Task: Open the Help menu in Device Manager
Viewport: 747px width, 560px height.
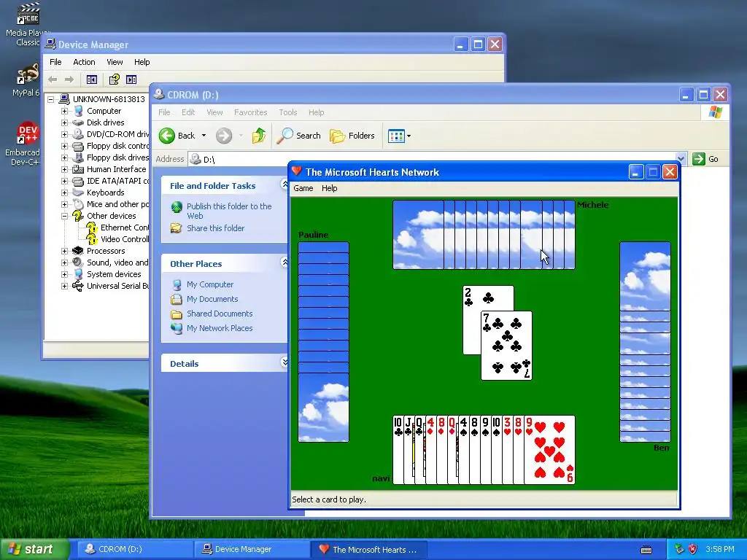Action: tap(142, 62)
